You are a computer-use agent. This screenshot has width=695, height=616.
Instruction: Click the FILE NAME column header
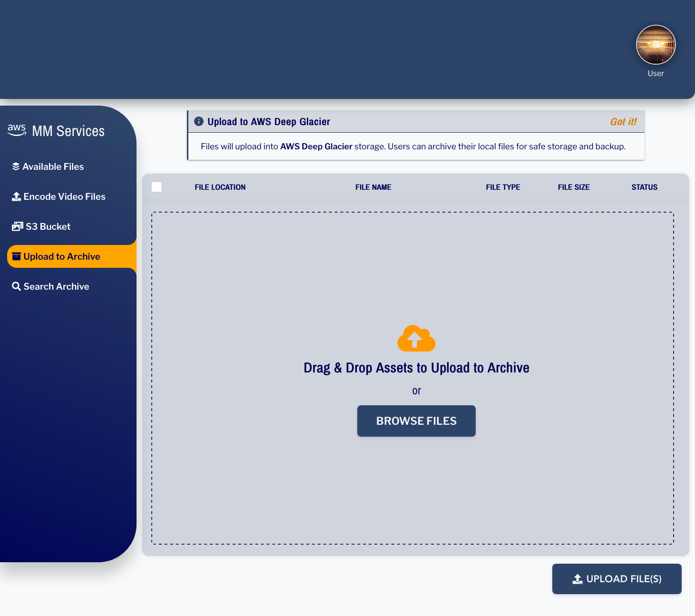(373, 187)
